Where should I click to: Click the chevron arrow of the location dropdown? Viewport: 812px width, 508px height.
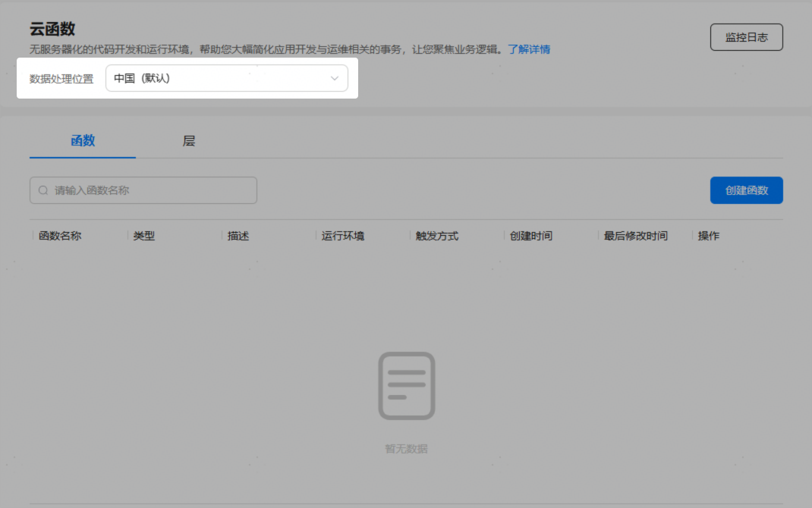[335, 78]
